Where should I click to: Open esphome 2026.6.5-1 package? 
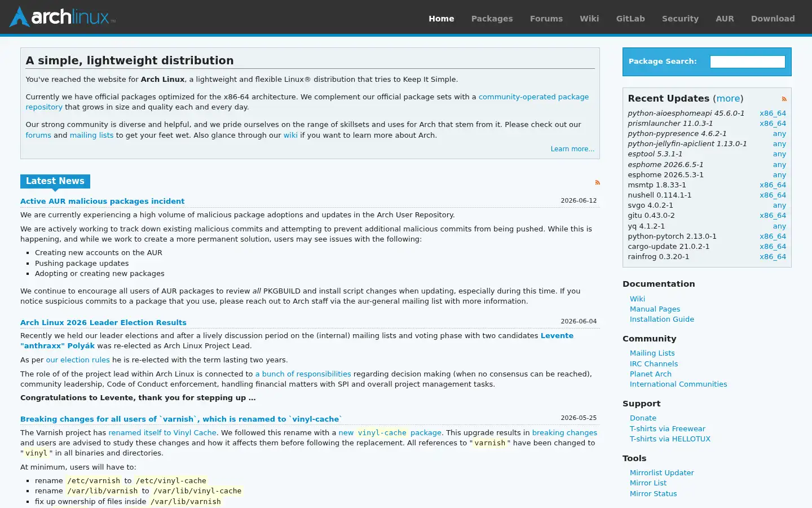coord(665,165)
